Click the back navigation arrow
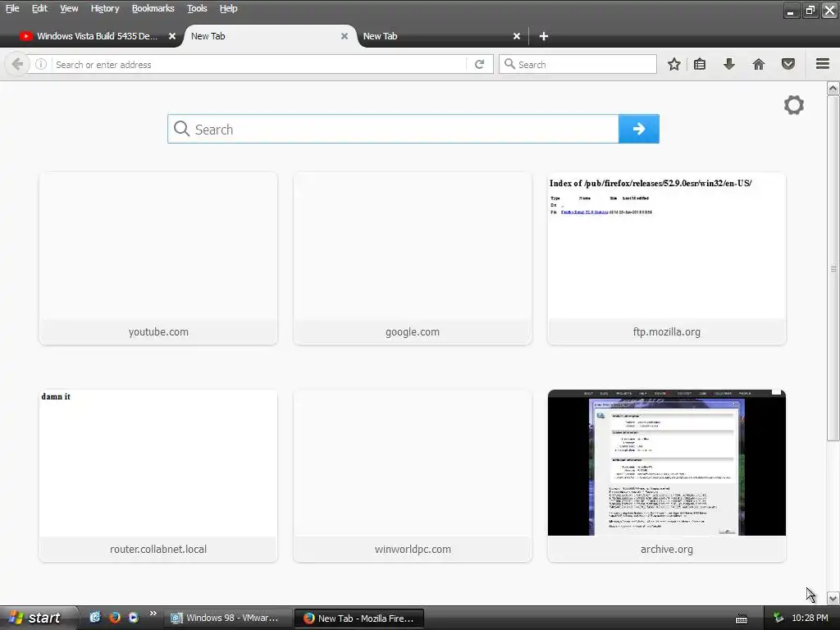This screenshot has width=840, height=630. pos(17,64)
